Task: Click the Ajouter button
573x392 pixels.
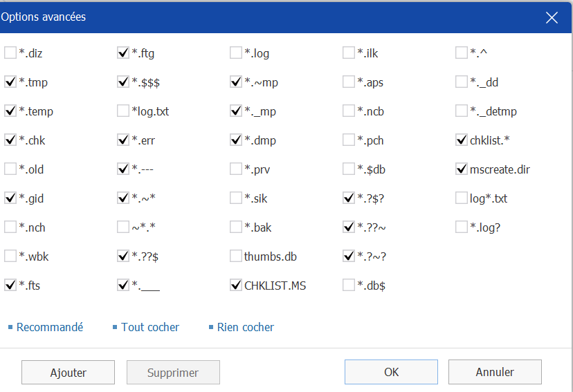Action: [68, 372]
